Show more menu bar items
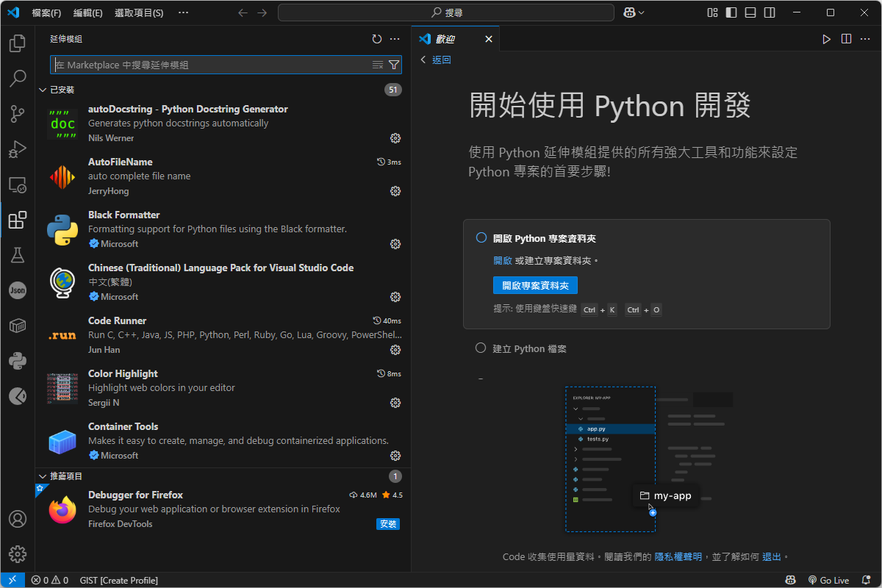The image size is (882, 588). point(183,13)
